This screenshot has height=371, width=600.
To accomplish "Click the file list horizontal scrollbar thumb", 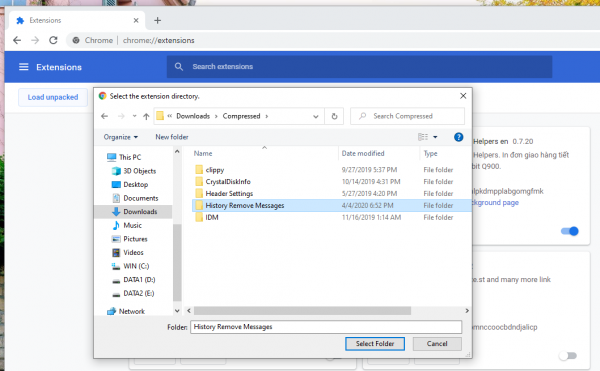I will 302,311.
